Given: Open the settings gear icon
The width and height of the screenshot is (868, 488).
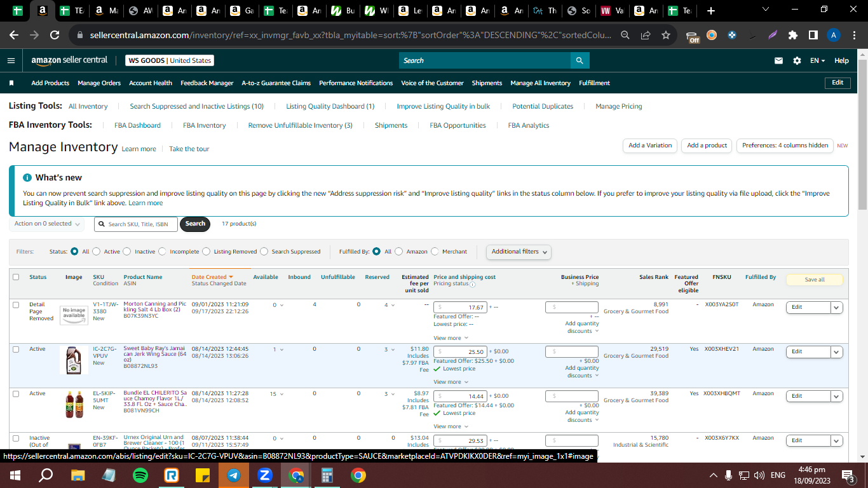Looking at the screenshot, I should pos(797,60).
